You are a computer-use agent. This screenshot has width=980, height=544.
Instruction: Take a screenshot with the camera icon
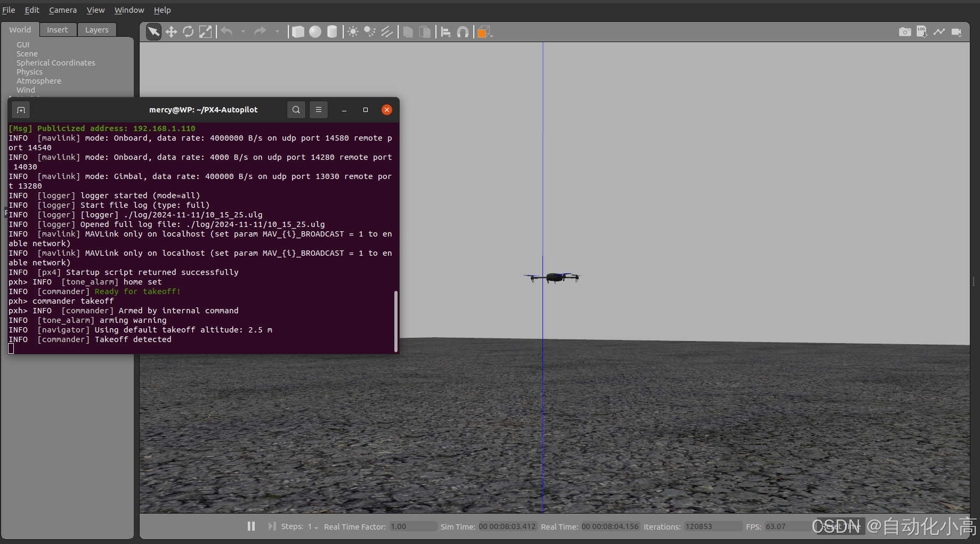coord(905,32)
